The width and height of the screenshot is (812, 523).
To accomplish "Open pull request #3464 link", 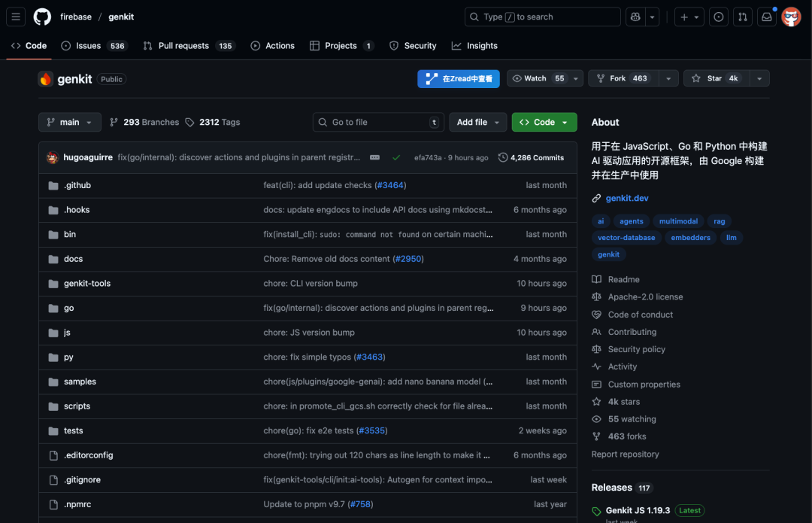I will tap(390, 185).
